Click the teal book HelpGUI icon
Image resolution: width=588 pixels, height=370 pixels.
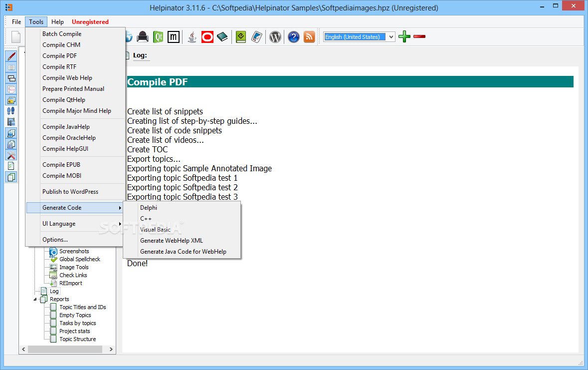(222, 37)
